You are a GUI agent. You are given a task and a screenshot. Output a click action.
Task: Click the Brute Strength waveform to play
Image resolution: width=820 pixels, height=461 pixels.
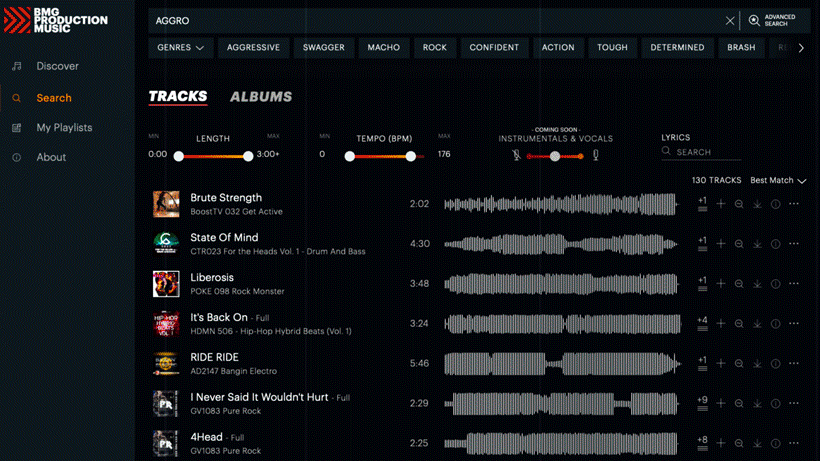(x=561, y=204)
